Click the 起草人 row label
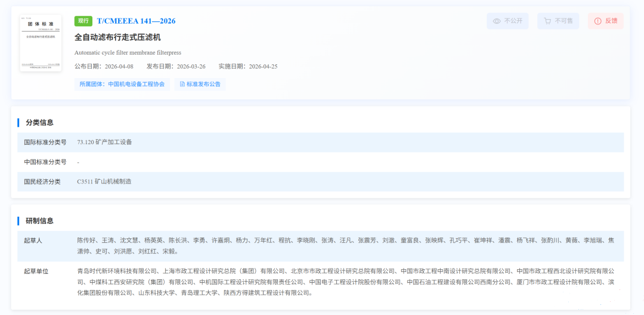 (33, 241)
